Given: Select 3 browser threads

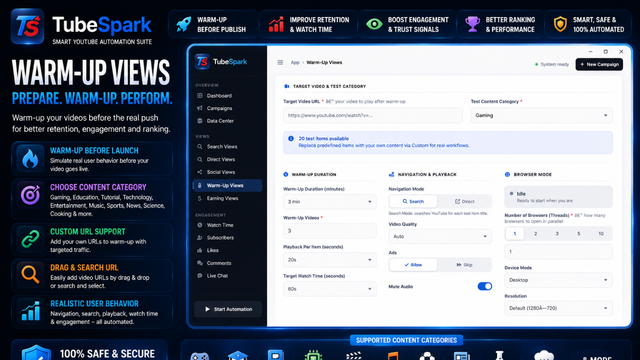Looking at the screenshot, I should pos(557,233).
